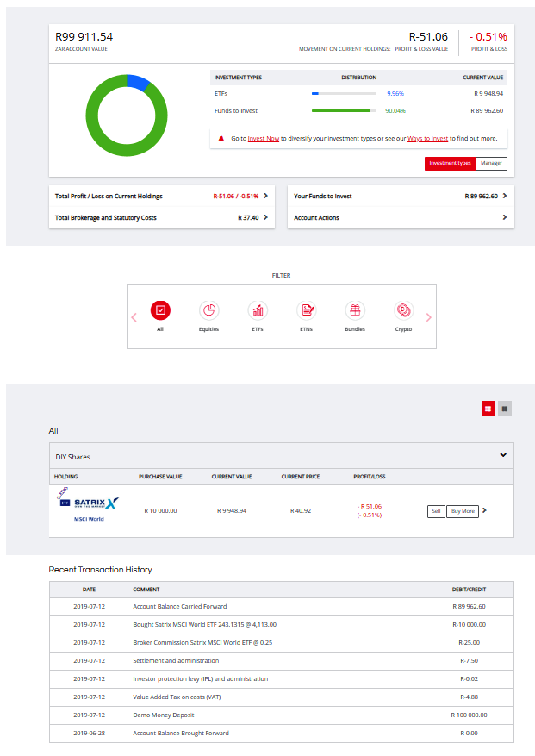Screen dimensions: 535x756
Task: Click the PURCHASE VALUE column header
Action: pyautogui.click(x=160, y=477)
